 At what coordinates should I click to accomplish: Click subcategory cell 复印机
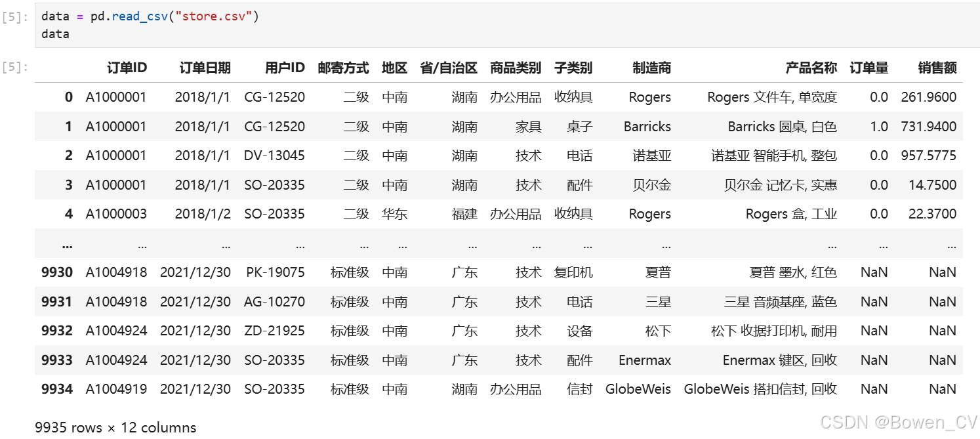click(573, 272)
